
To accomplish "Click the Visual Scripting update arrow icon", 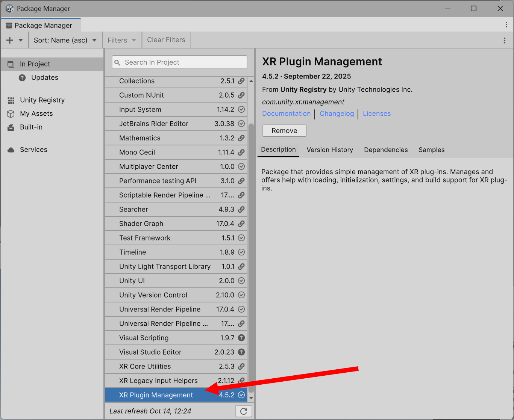I will point(241,338).
